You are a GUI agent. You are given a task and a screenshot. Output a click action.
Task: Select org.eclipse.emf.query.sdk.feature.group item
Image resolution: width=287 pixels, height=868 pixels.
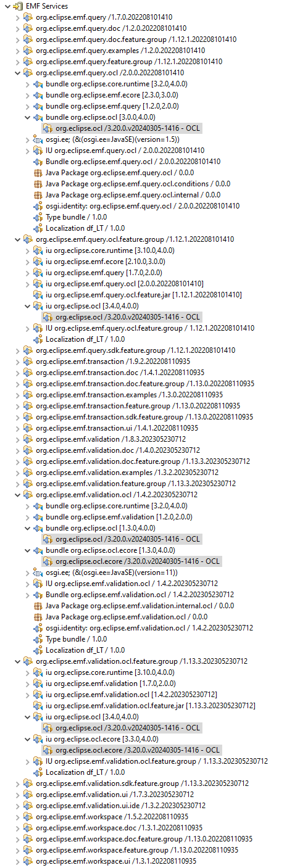pyautogui.click(x=135, y=350)
